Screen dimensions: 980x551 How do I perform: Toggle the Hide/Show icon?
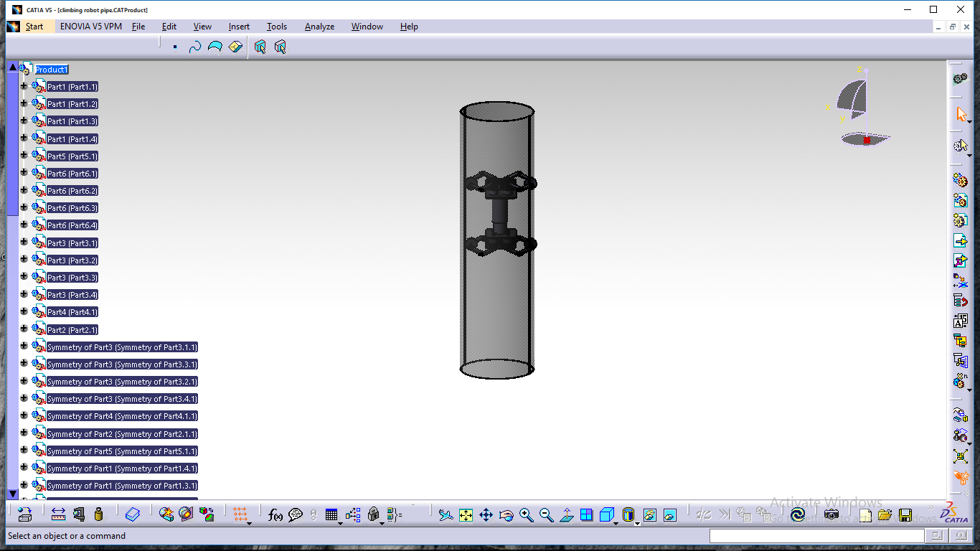[650, 514]
